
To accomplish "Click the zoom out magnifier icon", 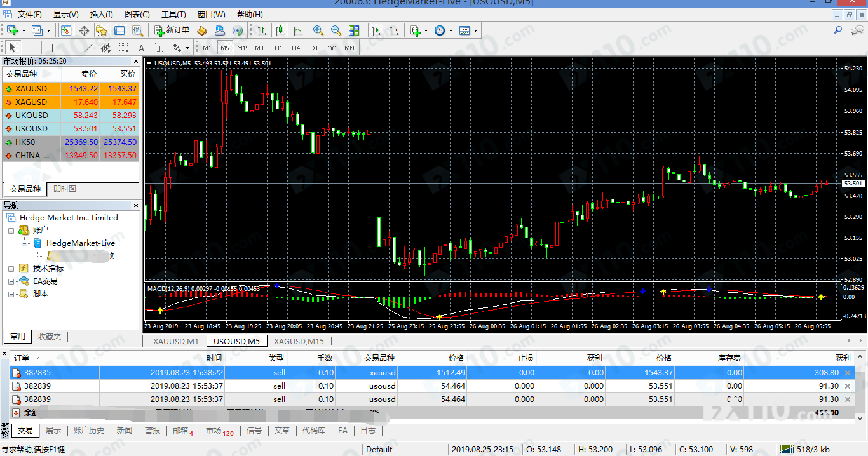I will coord(336,30).
